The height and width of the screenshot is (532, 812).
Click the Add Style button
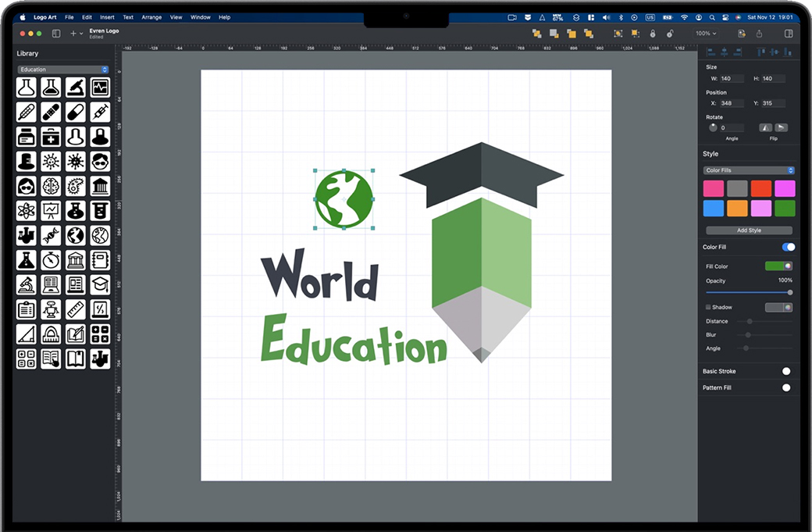coord(749,230)
